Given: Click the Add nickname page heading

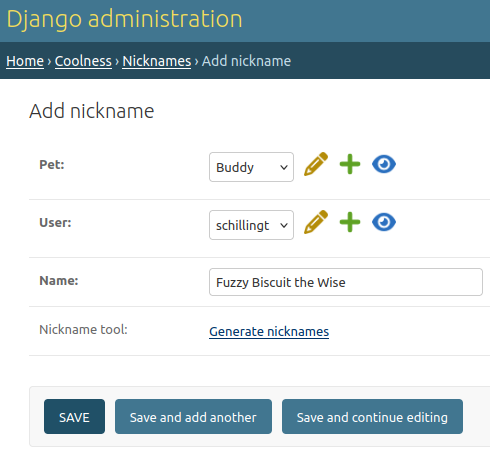Looking at the screenshot, I should [x=92, y=111].
